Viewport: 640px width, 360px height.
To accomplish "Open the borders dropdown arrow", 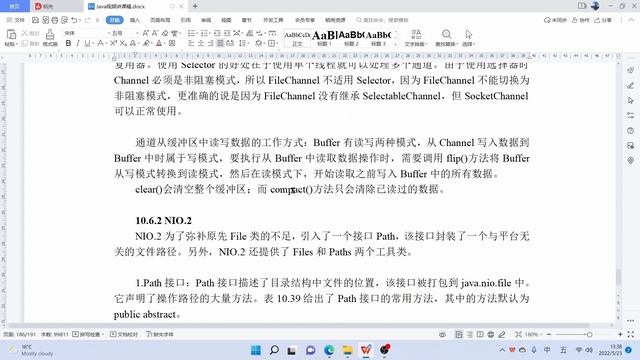I will coord(276,43).
